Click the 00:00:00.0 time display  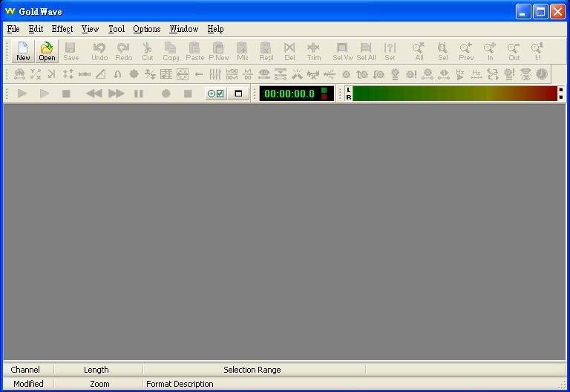pos(289,94)
